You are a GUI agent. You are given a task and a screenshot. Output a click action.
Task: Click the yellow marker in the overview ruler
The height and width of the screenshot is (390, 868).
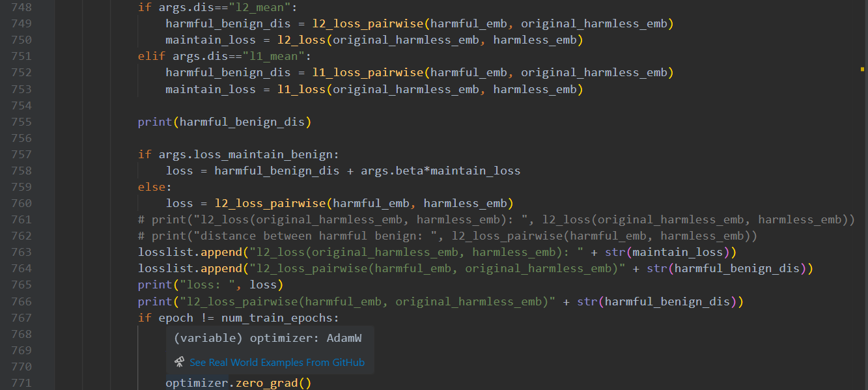coord(862,68)
